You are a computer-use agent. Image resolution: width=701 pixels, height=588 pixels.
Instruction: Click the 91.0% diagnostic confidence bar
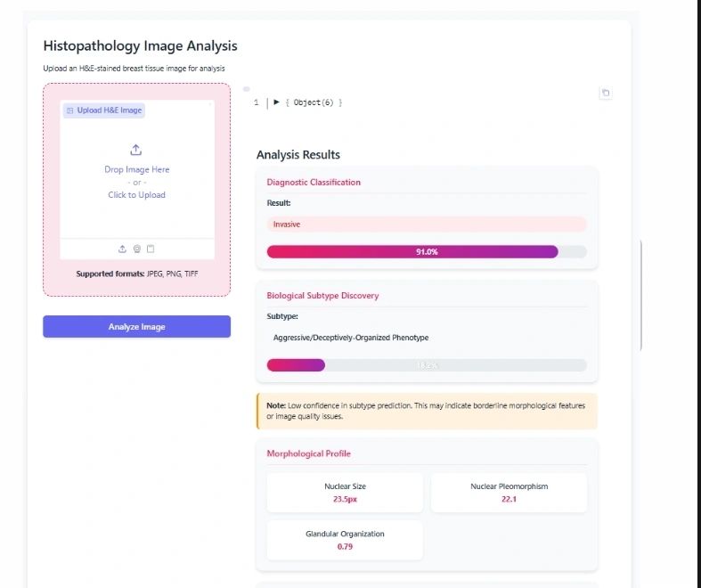(x=427, y=252)
